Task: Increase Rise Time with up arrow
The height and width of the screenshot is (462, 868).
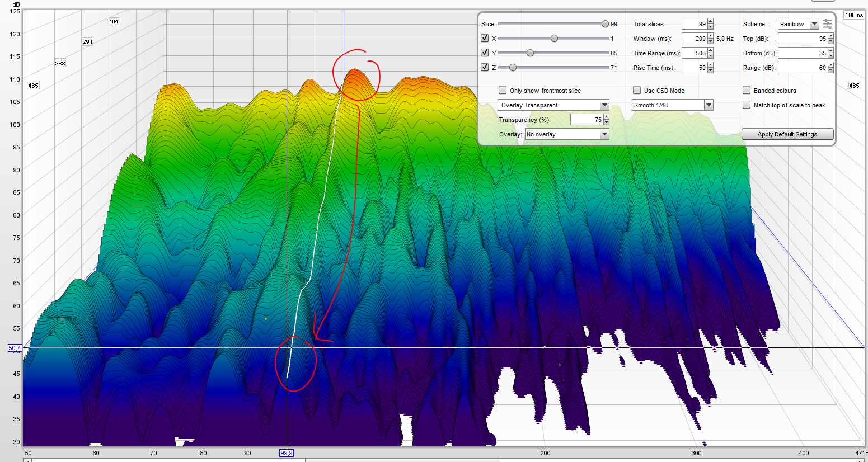Action: tap(711, 65)
